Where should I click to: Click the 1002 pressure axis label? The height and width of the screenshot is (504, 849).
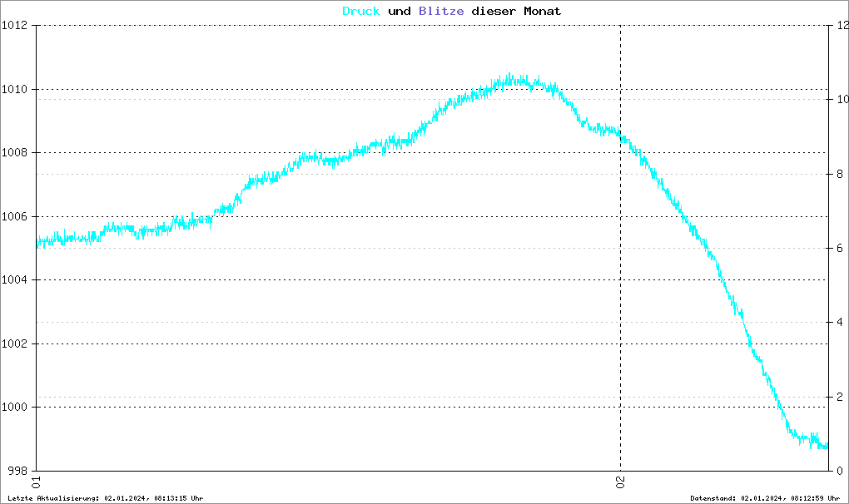coord(15,343)
